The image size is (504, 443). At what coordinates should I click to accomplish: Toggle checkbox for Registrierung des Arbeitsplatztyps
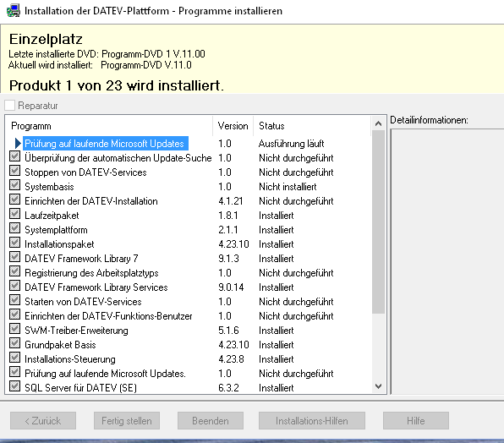point(14,271)
